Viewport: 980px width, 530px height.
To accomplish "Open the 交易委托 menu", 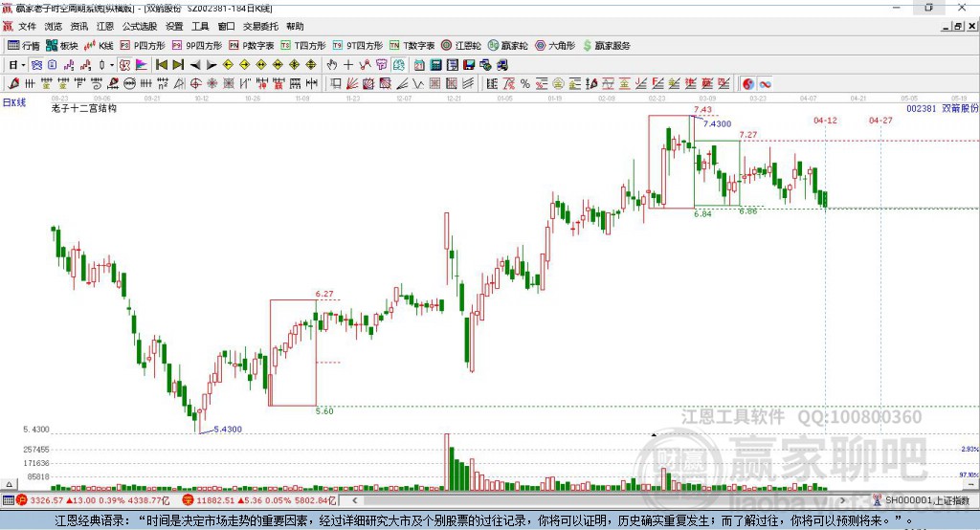I will 260,26.
